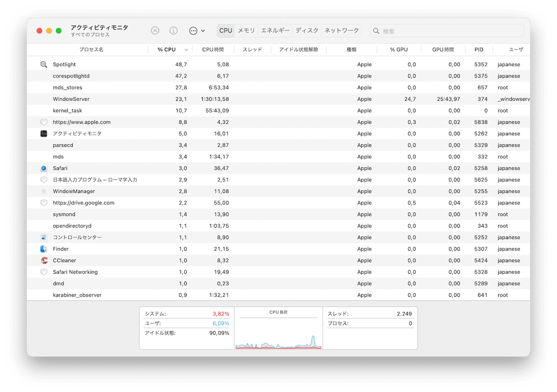This screenshot has width=557, height=392.
Task: Click CPU time 1:30:13,58 cell
Action: point(215,99)
